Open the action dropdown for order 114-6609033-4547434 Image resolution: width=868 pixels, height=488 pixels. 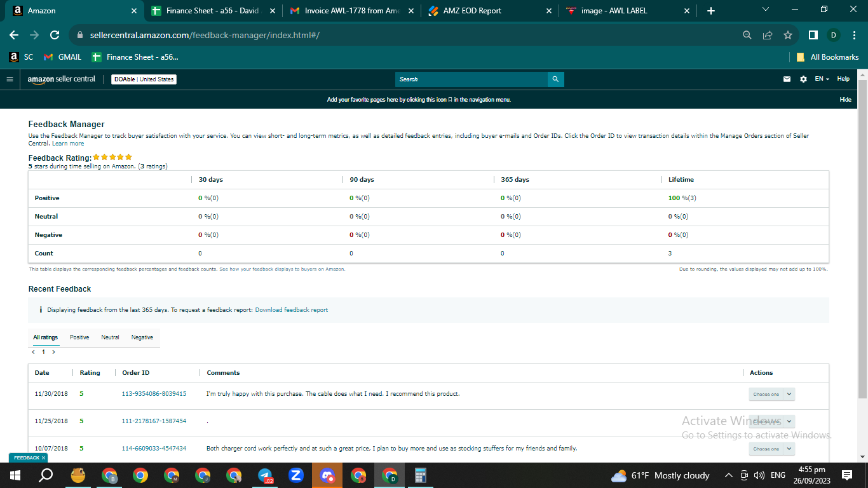click(x=771, y=449)
